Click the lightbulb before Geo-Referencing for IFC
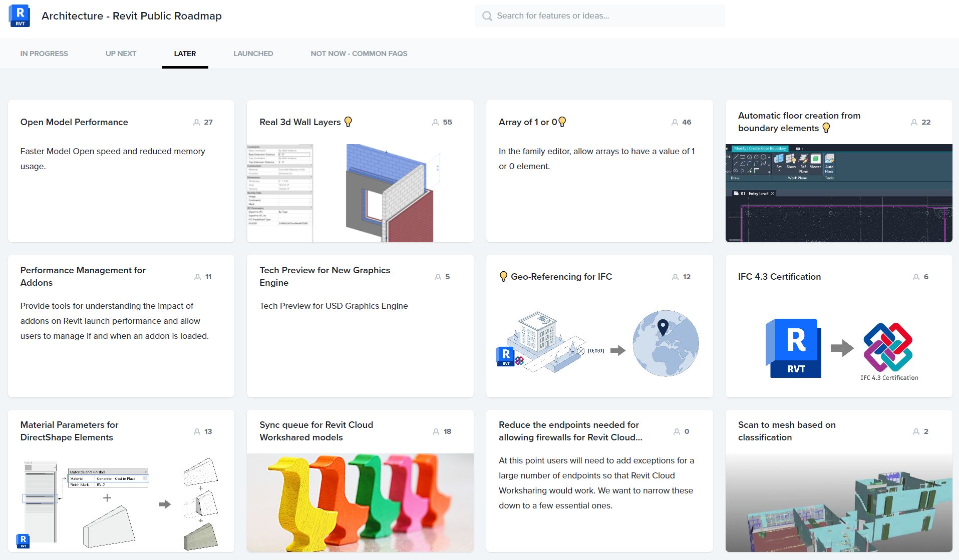 503,276
